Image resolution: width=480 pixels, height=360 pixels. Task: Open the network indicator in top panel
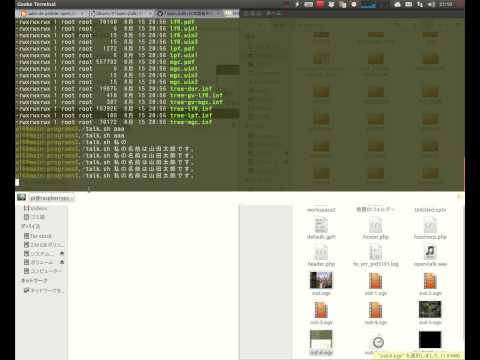pyautogui.click(x=420, y=4)
